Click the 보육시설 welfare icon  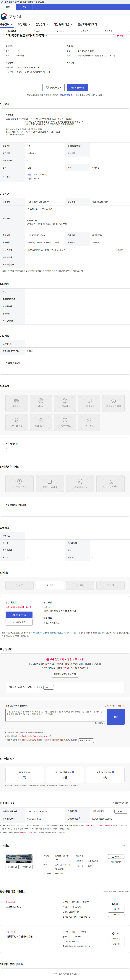[x=65, y=422]
